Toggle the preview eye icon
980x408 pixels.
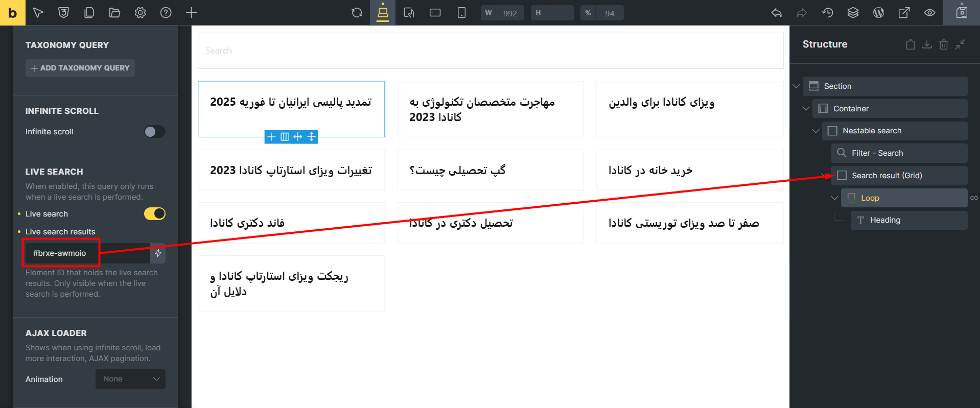(929, 13)
